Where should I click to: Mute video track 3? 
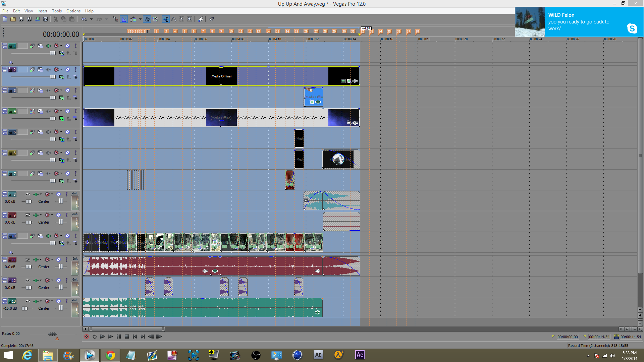point(67,90)
